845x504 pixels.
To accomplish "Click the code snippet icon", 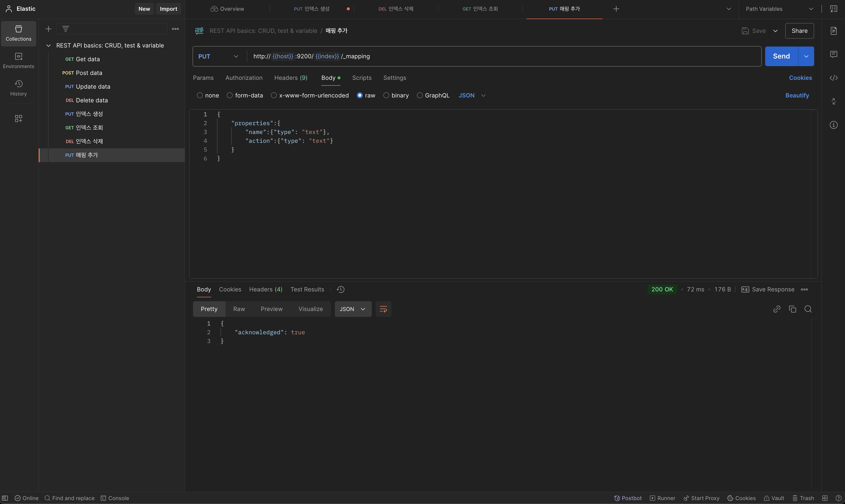I will click(833, 78).
